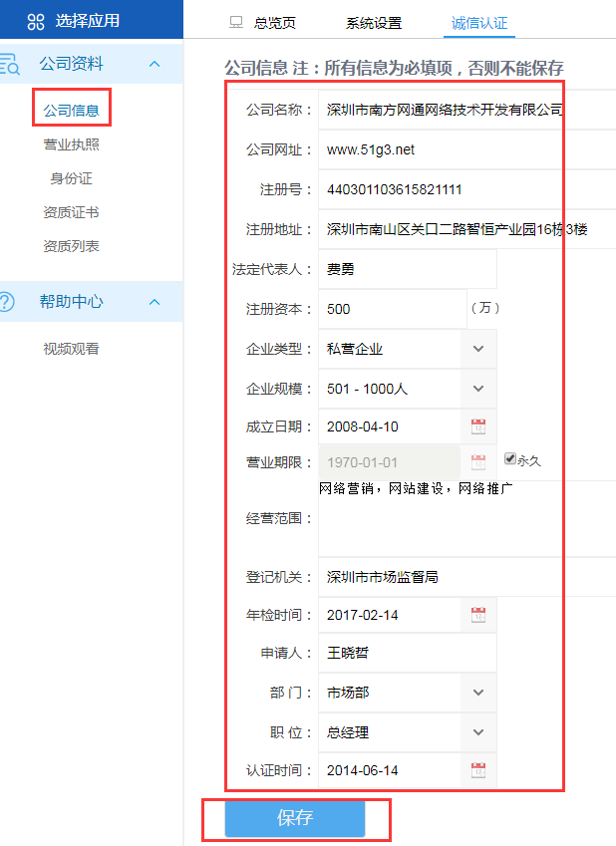This screenshot has width=616, height=846.
Task: Click the 公司资料 section header text
Action: click(x=71, y=64)
